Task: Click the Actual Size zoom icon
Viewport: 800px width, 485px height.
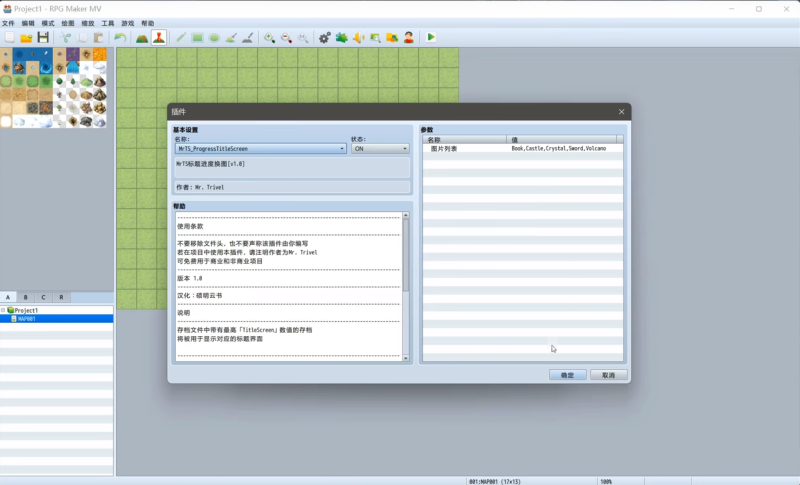Action: tap(303, 37)
